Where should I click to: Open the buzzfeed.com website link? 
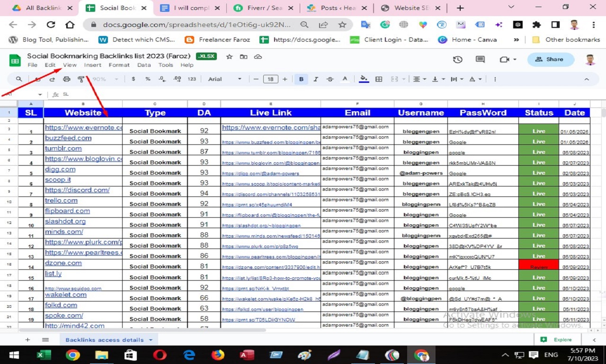point(68,138)
